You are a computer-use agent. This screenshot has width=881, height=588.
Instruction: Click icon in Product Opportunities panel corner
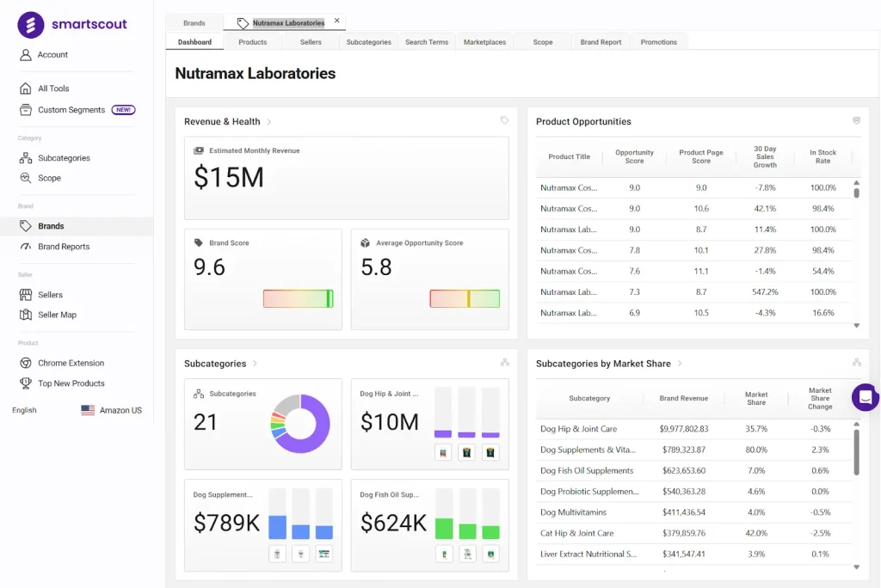856,120
